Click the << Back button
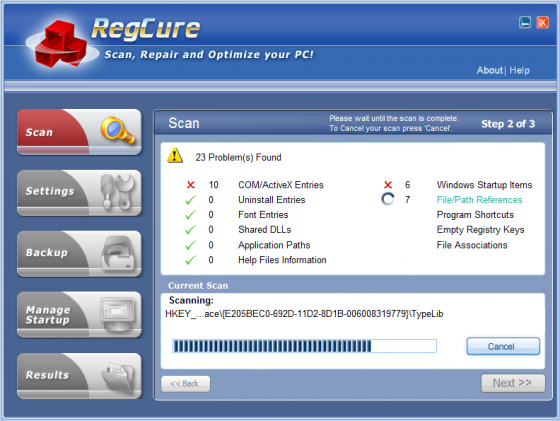560x421 pixels. tap(185, 384)
